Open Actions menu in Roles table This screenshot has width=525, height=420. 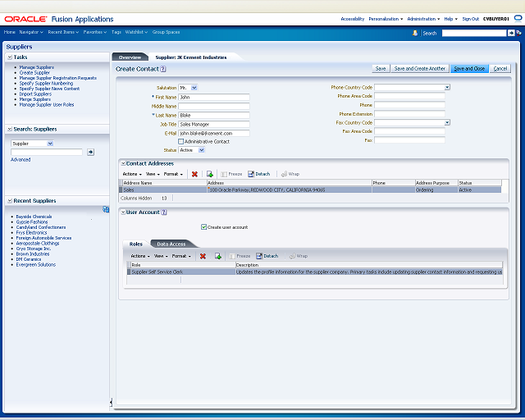[x=140, y=256]
